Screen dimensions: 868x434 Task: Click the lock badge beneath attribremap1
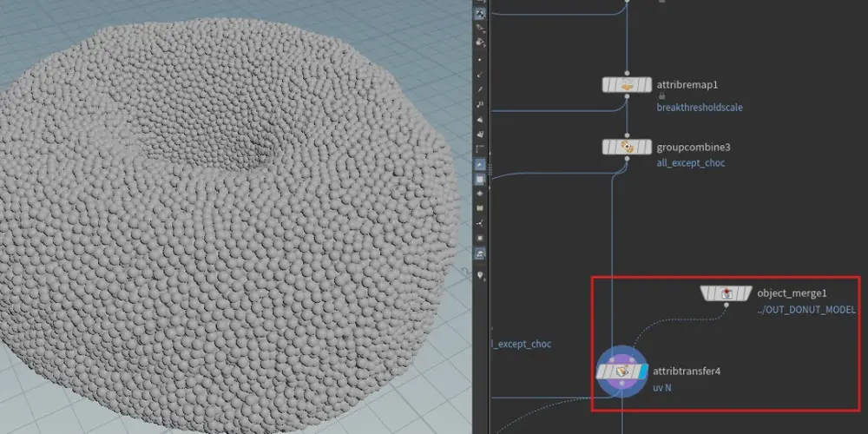[x=661, y=96]
